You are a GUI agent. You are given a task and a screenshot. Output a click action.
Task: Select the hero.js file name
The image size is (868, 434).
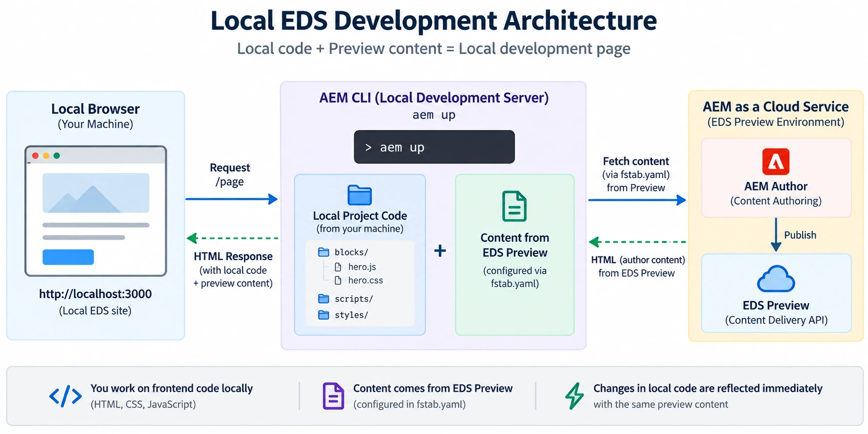click(x=362, y=267)
